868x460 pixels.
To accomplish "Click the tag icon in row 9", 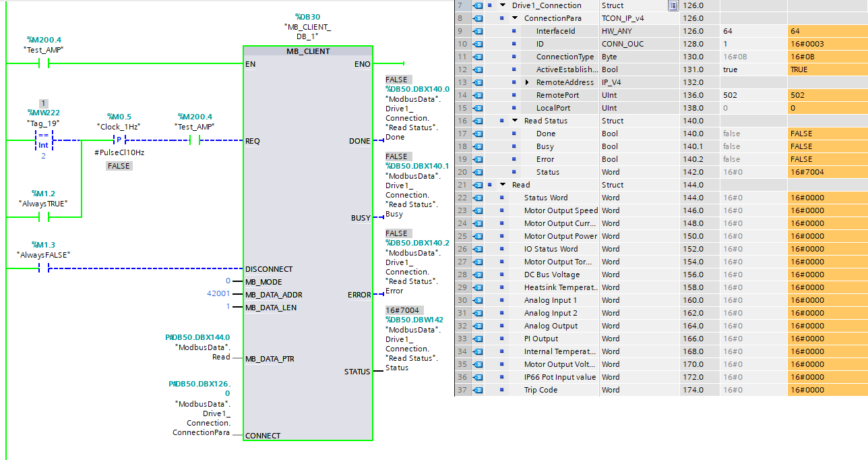I will [x=478, y=32].
